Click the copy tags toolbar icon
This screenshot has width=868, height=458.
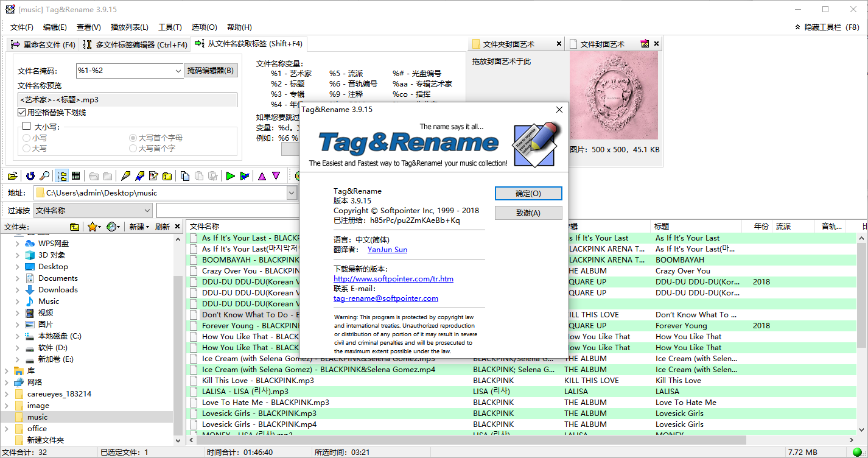click(185, 176)
